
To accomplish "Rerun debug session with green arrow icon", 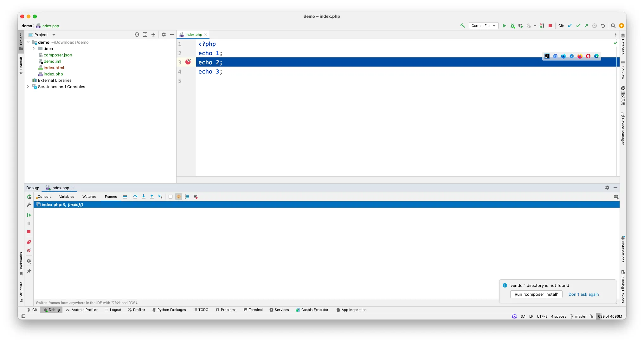I will tap(29, 197).
